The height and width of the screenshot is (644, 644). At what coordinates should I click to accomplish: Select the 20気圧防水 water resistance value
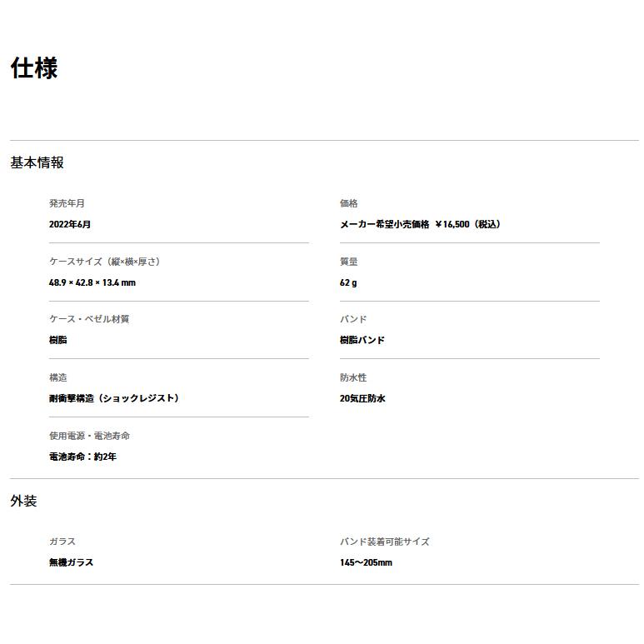point(362,398)
